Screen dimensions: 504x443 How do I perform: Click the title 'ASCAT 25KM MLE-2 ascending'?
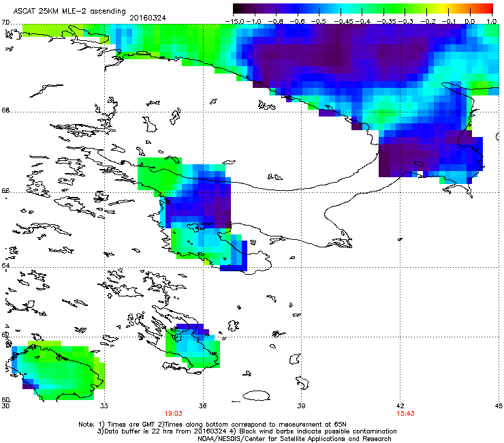tap(69, 12)
